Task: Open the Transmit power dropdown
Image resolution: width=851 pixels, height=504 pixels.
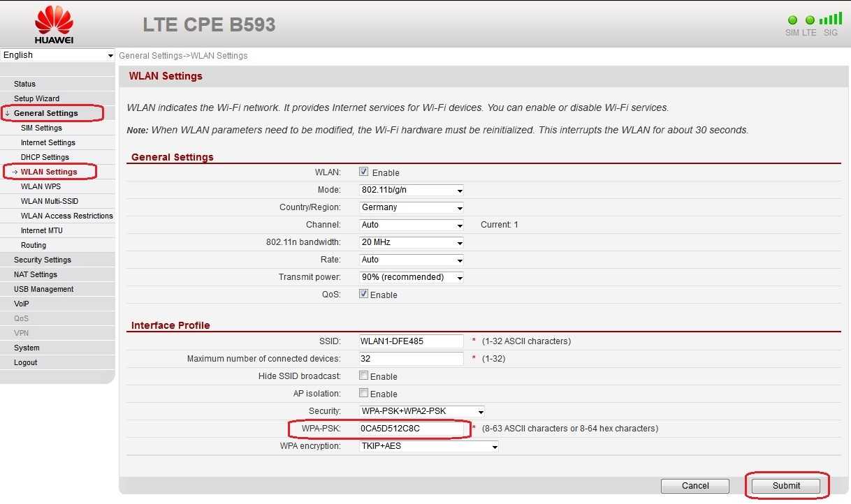Action: click(x=412, y=277)
